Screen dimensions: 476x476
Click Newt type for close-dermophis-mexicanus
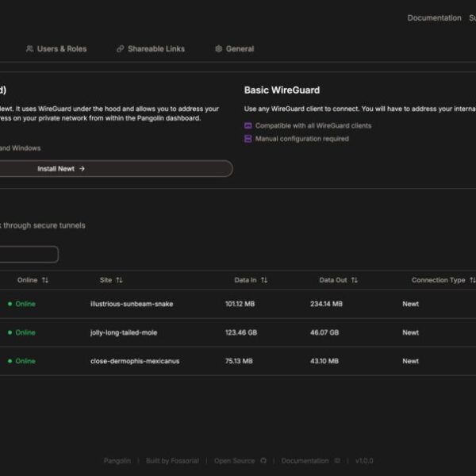(410, 361)
